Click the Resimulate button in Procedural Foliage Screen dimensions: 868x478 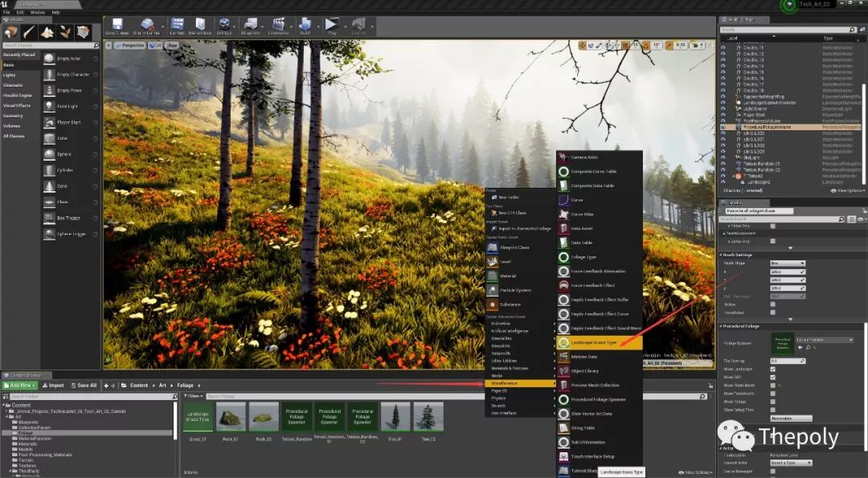coord(791,419)
